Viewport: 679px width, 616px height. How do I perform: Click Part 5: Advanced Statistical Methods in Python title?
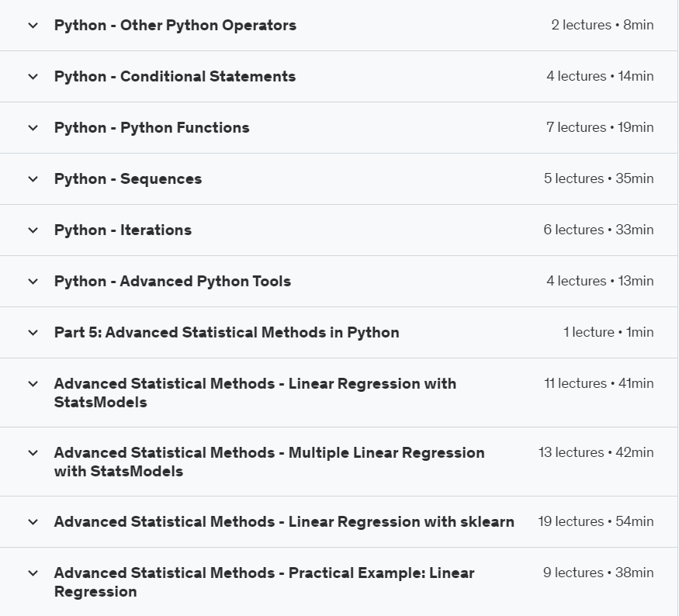pos(227,333)
